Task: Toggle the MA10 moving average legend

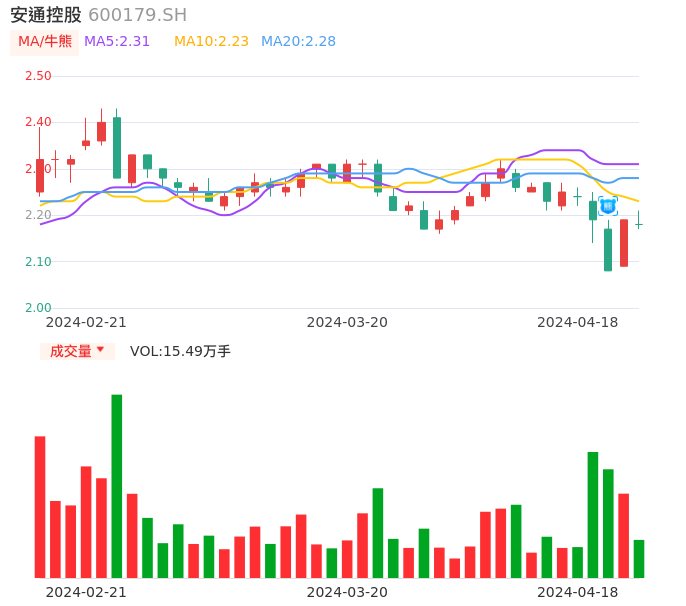Action: pyautogui.click(x=211, y=42)
